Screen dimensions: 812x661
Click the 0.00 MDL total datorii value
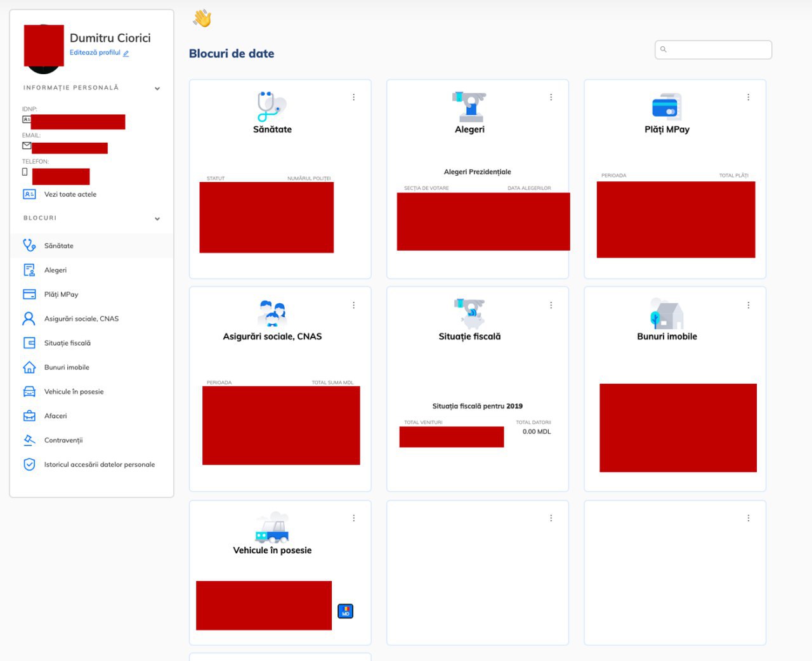tap(537, 431)
